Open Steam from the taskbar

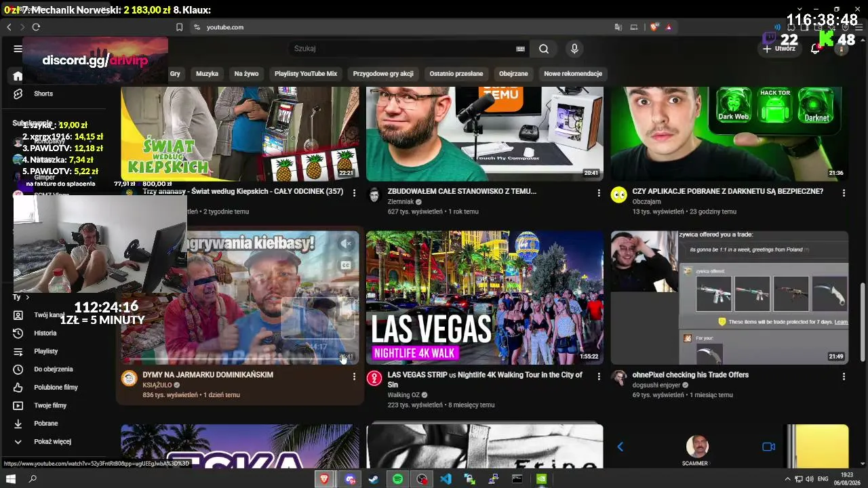click(373, 479)
